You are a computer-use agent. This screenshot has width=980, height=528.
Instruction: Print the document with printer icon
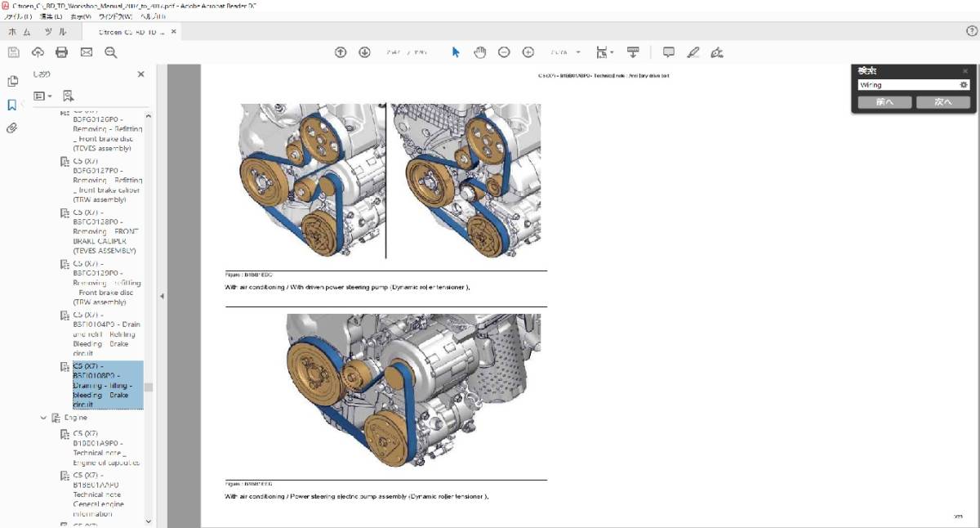tap(62, 52)
